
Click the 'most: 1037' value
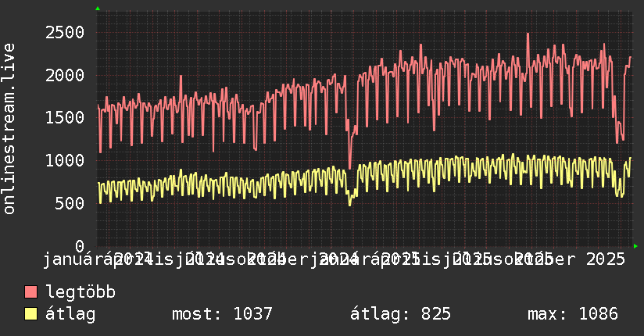[222, 314]
